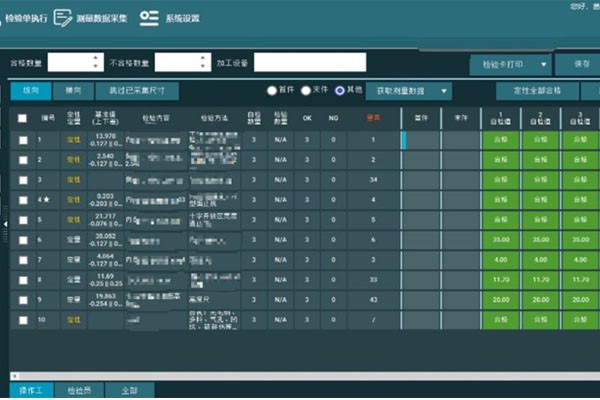Click the 13.970 base value in row 1

pos(106,136)
